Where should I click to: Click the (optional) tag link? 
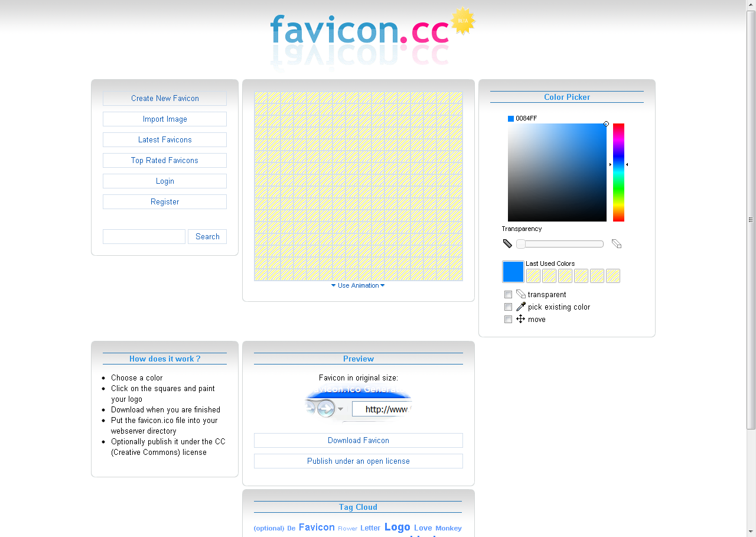[269, 528]
